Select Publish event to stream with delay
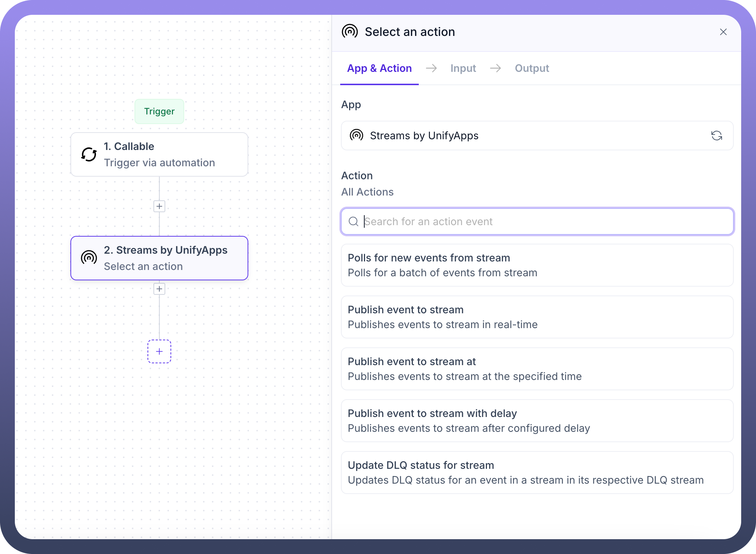Viewport: 756px width, 554px height. [537, 421]
